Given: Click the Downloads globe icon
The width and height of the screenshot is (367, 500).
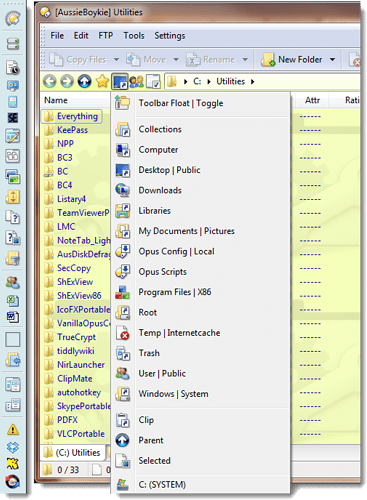Looking at the screenshot, I should [122, 190].
